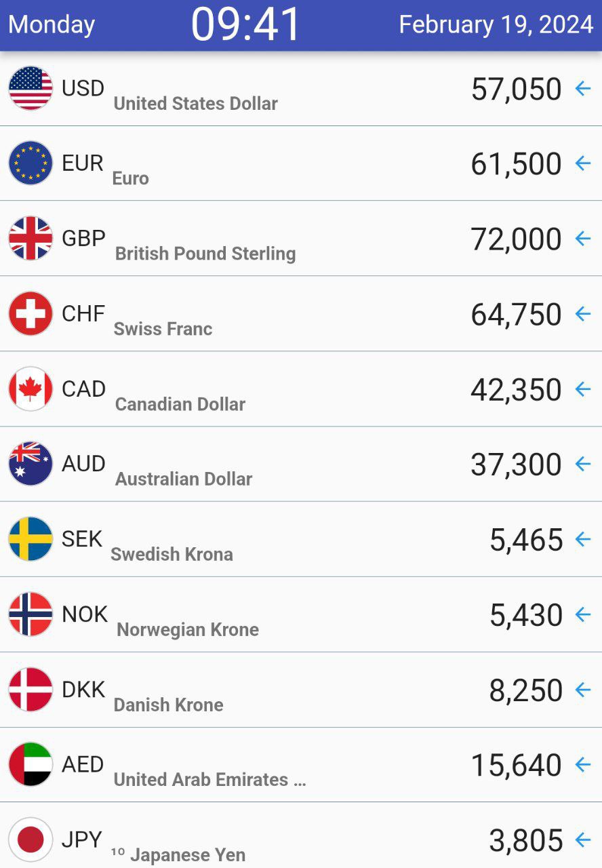602x868 pixels.
Task: Tap the United States flag icon
Action: coord(31,88)
